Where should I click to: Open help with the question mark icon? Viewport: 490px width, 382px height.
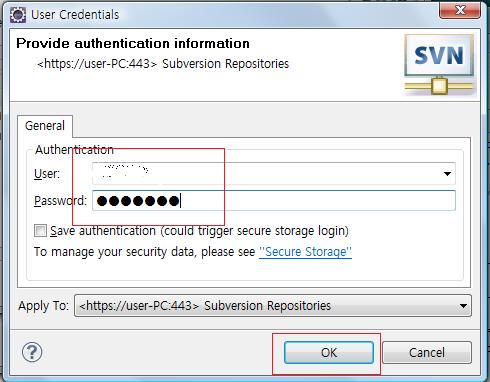(x=32, y=352)
